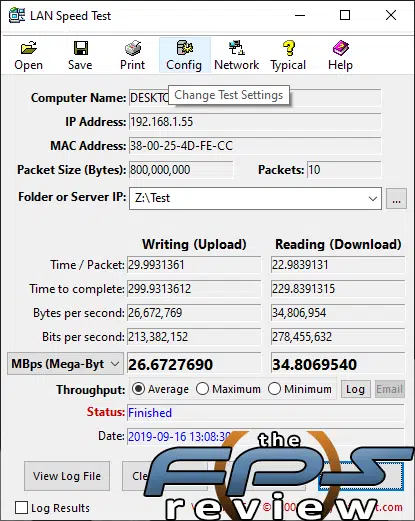Save results using the floppy disk icon

80,55
